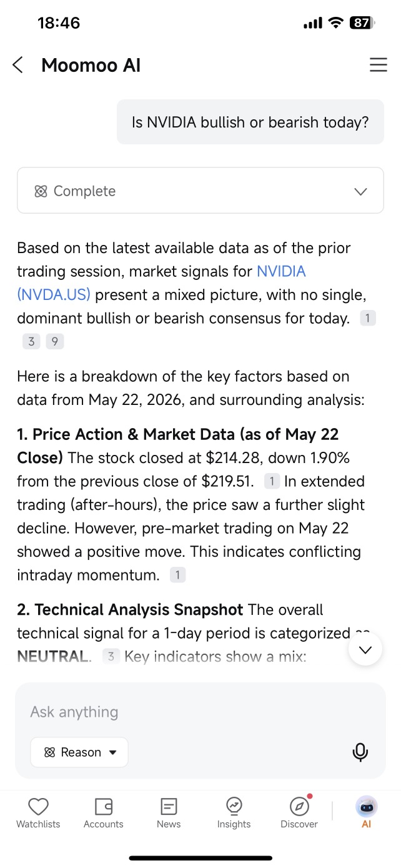Image resolution: width=401 pixels, height=868 pixels.
Task: Open the Accounts wallet tab
Action: tap(104, 814)
